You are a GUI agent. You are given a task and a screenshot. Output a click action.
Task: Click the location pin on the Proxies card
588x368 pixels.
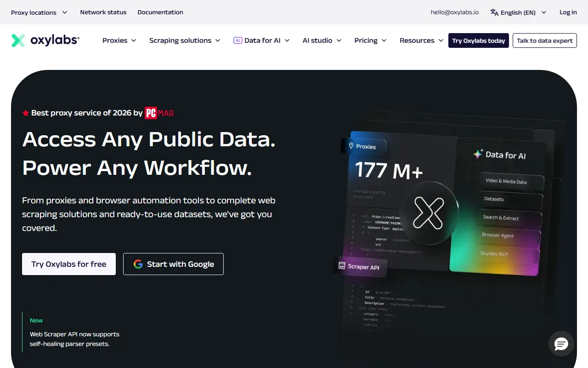(x=351, y=146)
